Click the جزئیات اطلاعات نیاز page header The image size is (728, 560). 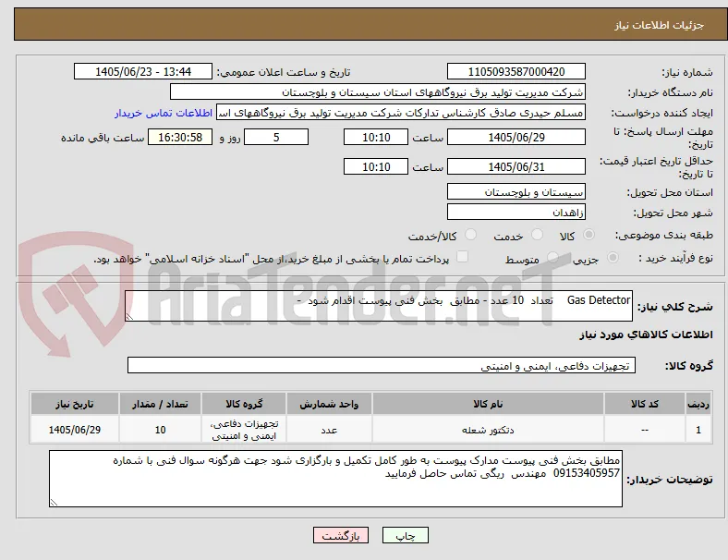660,25
